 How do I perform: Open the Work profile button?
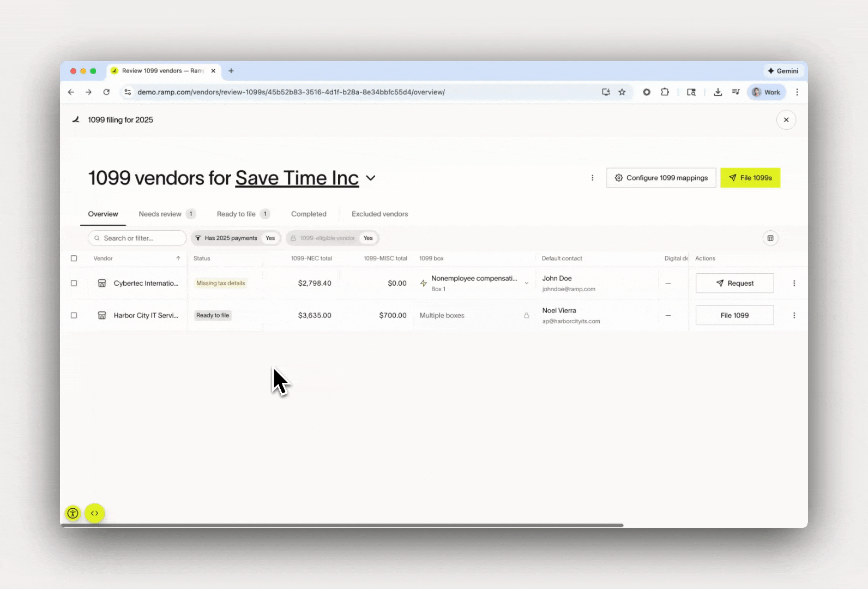(x=767, y=92)
